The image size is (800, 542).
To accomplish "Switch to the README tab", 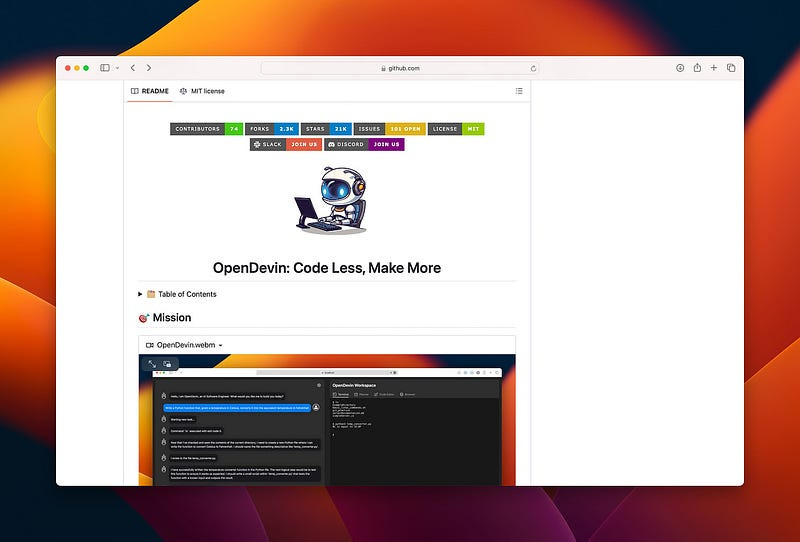I will coord(149,91).
